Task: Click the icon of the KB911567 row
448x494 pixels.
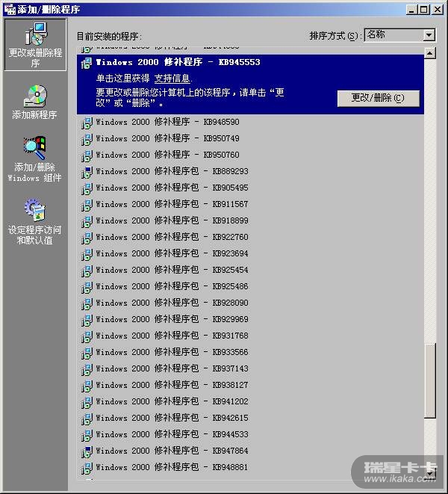Action: 87,205
